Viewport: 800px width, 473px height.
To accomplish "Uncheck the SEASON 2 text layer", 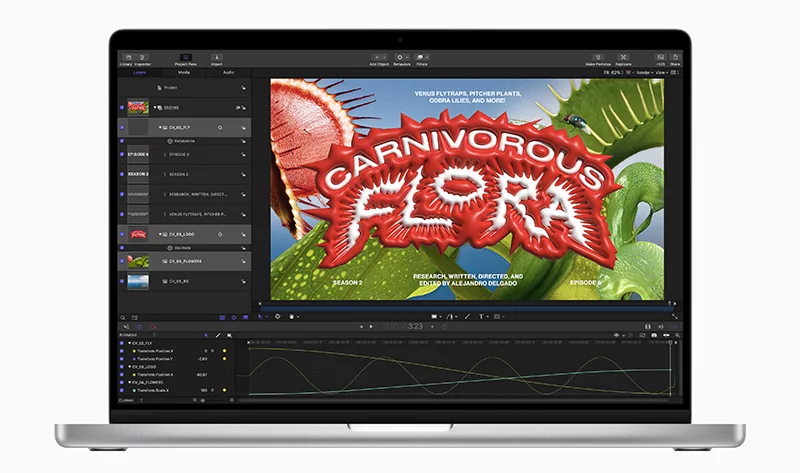I will click(122, 174).
